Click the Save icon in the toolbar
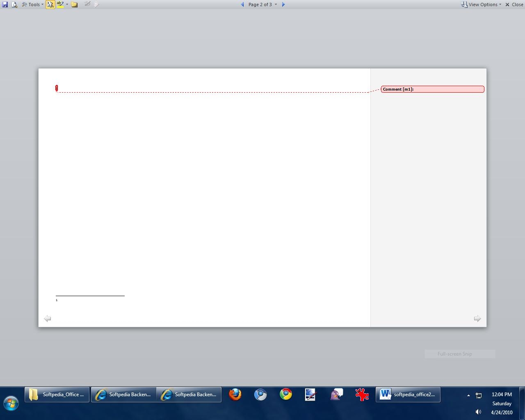 pos(5,5)
